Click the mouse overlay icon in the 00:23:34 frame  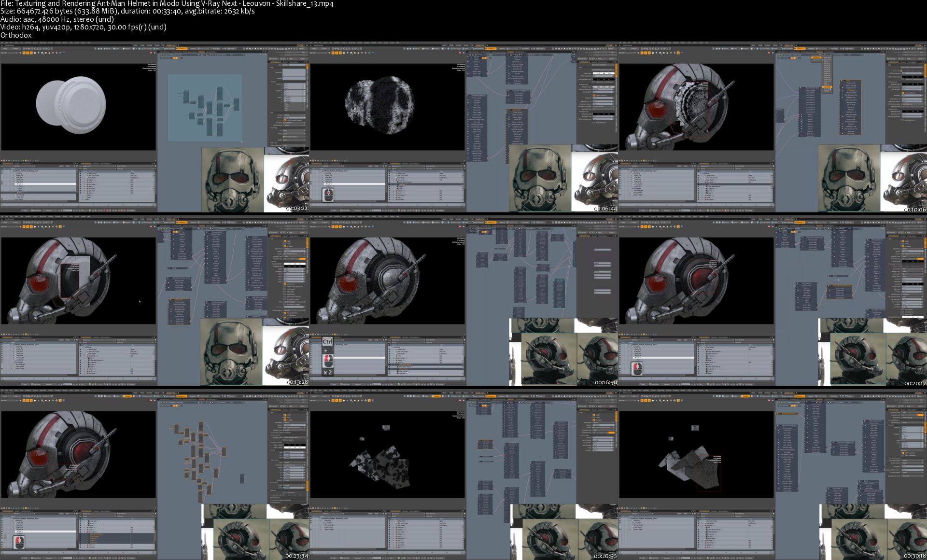19,542
